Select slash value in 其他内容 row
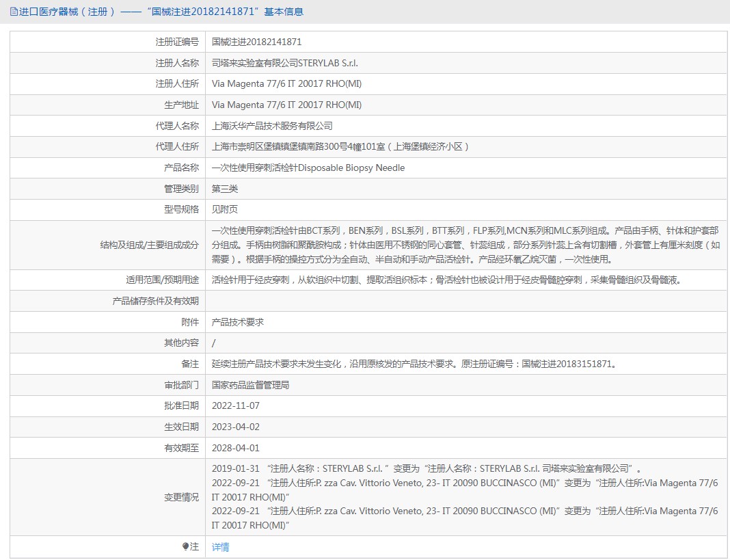The width and height of the screenshot is (730, 560). click(x=214, y=343)
